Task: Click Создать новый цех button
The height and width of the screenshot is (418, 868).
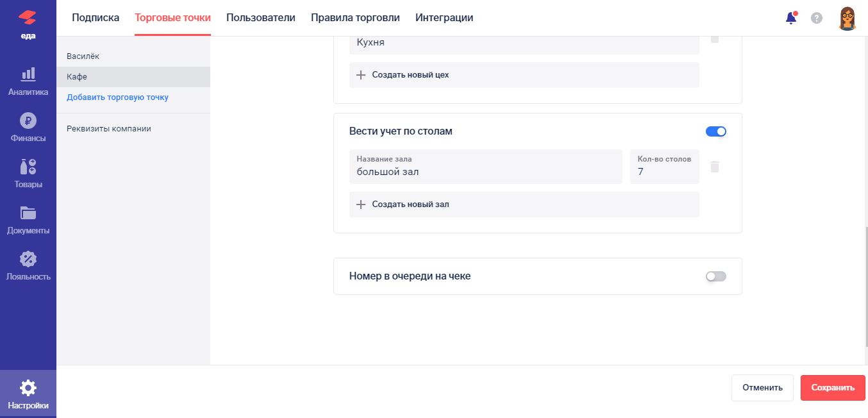Action: tap(524, 75)
